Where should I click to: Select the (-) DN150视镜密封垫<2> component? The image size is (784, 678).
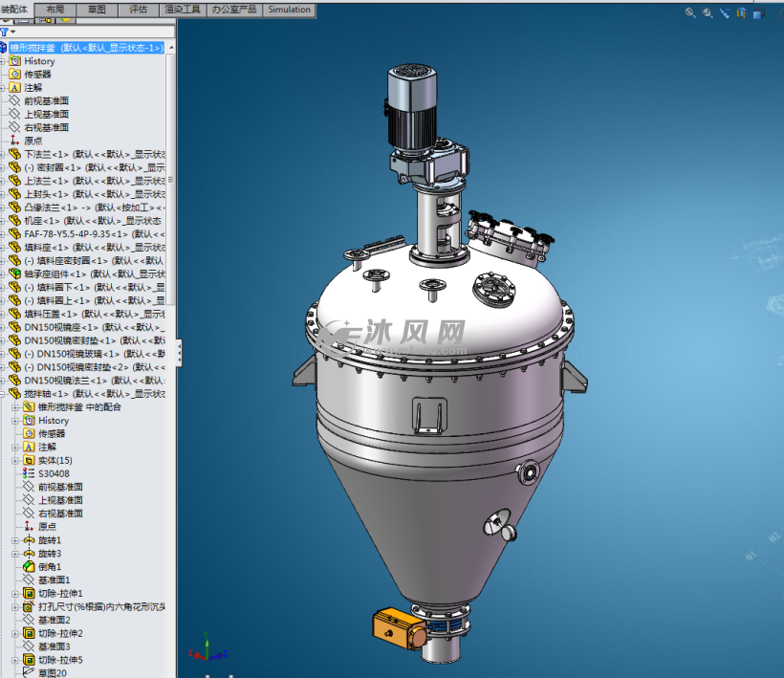(x=95, y=367)
